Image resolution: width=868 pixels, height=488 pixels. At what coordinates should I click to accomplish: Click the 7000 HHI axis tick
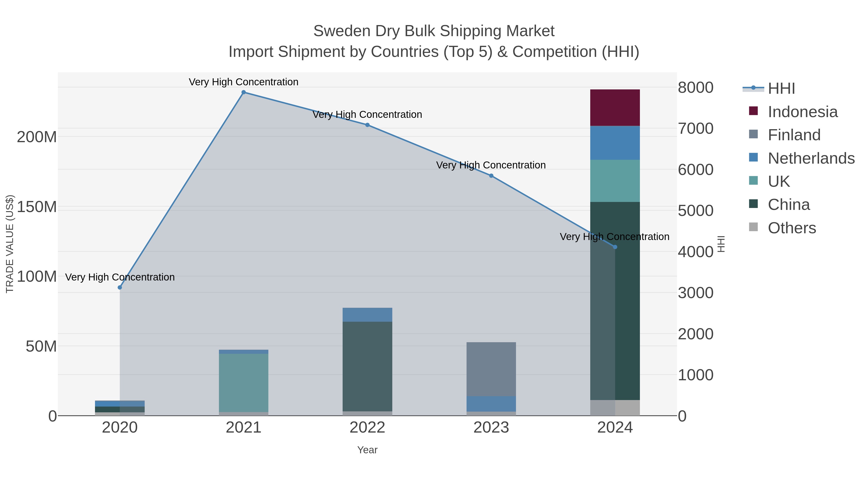pos(695,129)
